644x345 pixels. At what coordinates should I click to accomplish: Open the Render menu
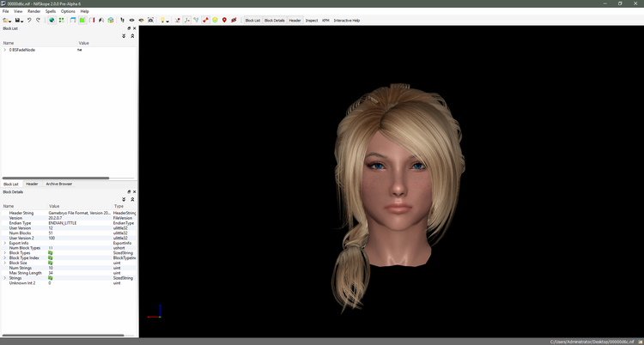click(x=34, y=11)
